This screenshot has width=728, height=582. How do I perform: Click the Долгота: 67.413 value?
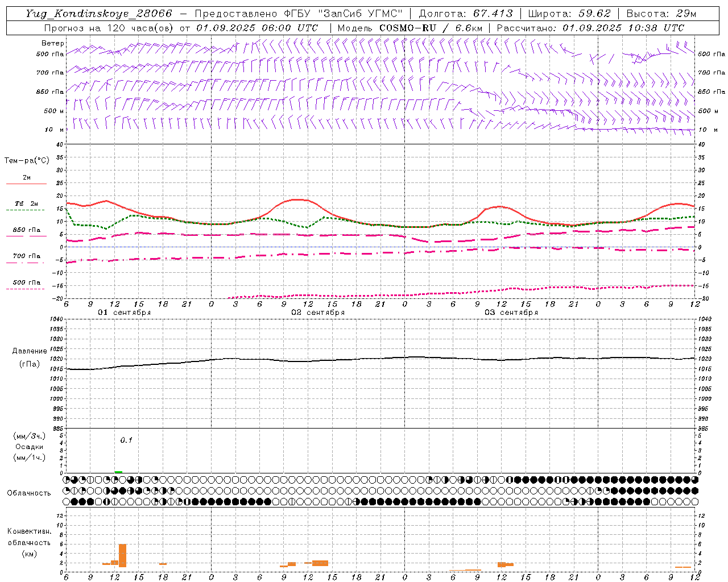(466, 14)
